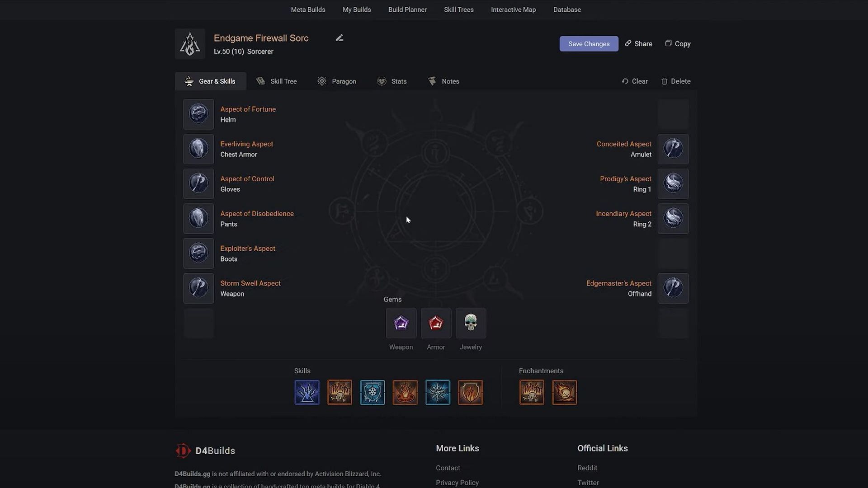
Task: Click the Aspect of Fortune helm icon
Action: pyautogui.click(x=198, y=114)
